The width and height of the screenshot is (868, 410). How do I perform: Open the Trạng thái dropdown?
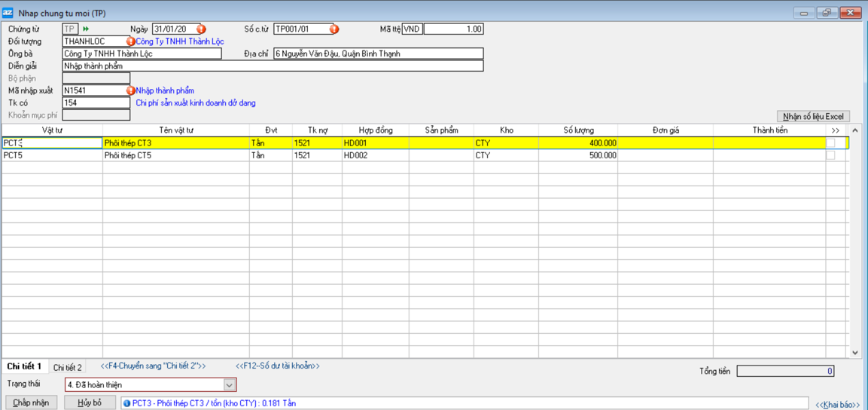pos(230,385)
